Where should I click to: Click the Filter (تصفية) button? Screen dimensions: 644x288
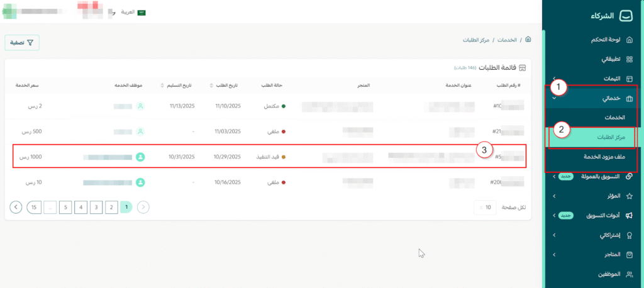pos(22,43)
